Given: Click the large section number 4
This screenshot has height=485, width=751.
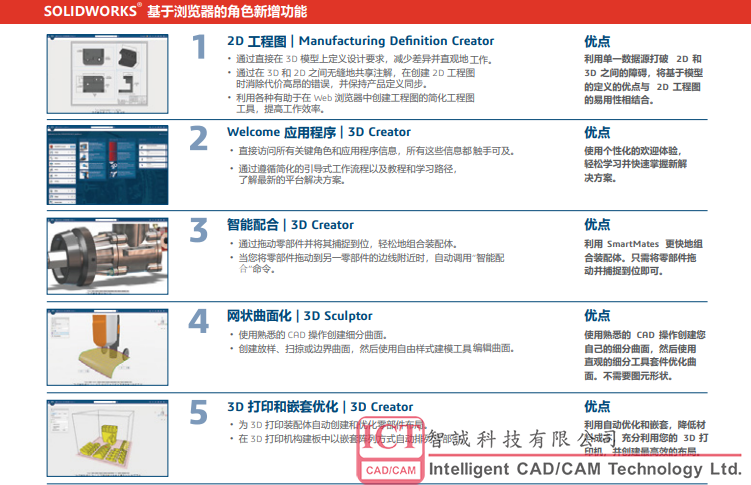Looking at the screenshot, I should coord(199,321).
